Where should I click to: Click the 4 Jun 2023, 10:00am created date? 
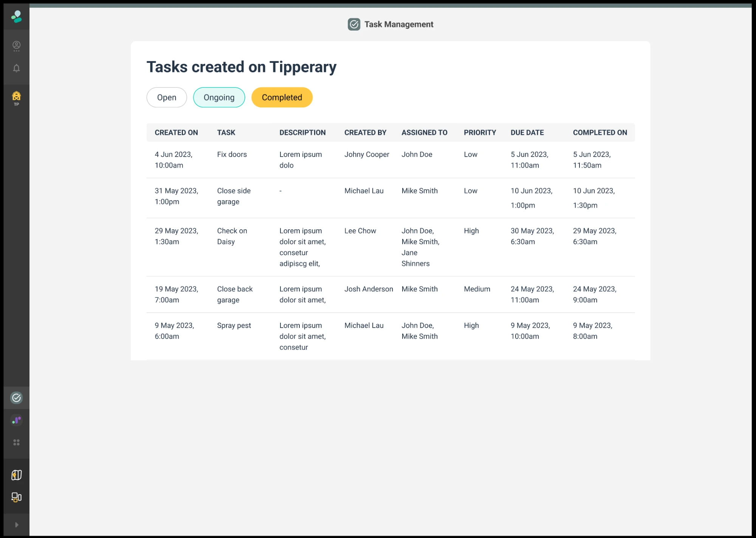[174, 160]
